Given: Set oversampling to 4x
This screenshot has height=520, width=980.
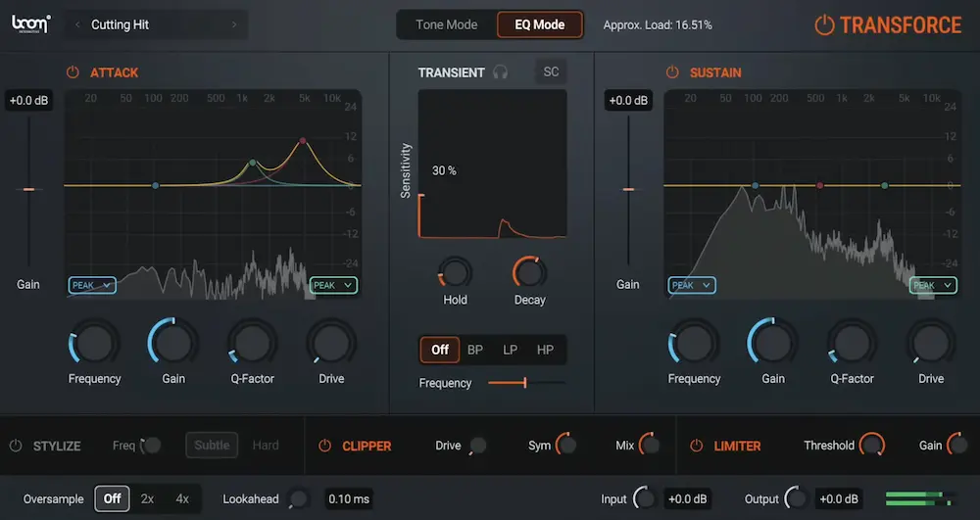Looking at the screenshot, I should (182, 498).
